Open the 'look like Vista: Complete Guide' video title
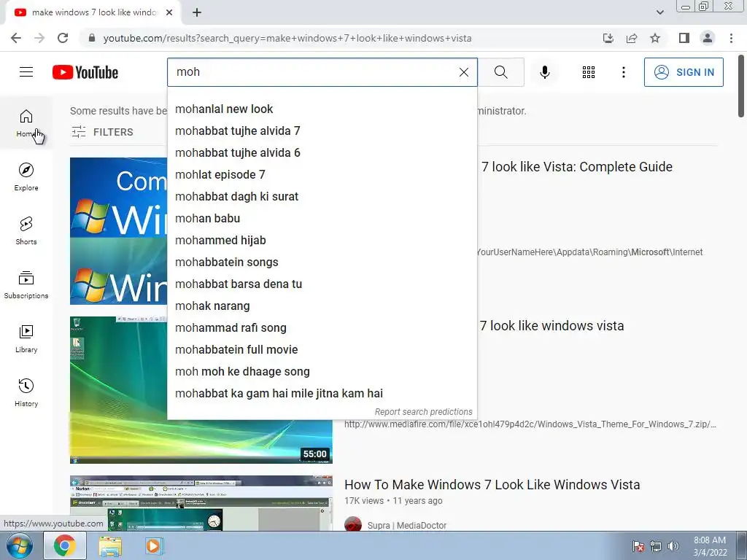The height and width of the screenshot is (560, 747). click(x=577, y=167)
